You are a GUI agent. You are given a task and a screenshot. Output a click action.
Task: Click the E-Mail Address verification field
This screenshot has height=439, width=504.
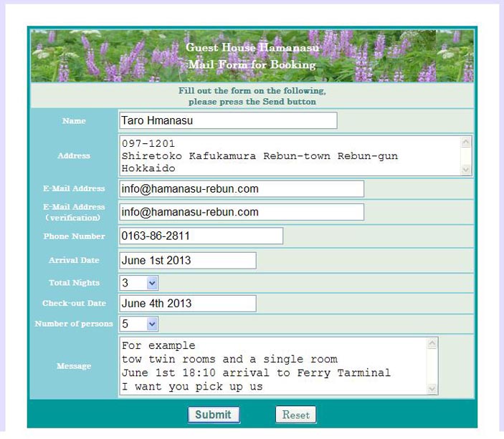coord(242,212)
